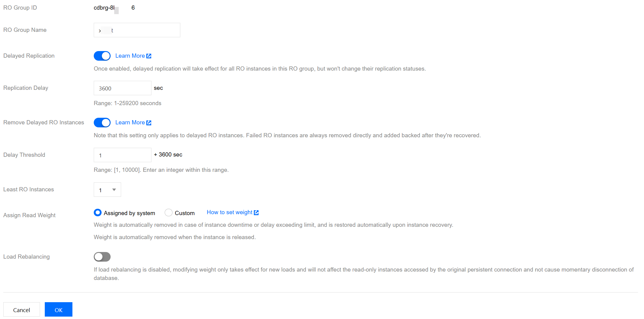Image resolution: width=644 pixels, height=319 pixels.
Task: Select the Assigned by system radio option
Action: 98,213
